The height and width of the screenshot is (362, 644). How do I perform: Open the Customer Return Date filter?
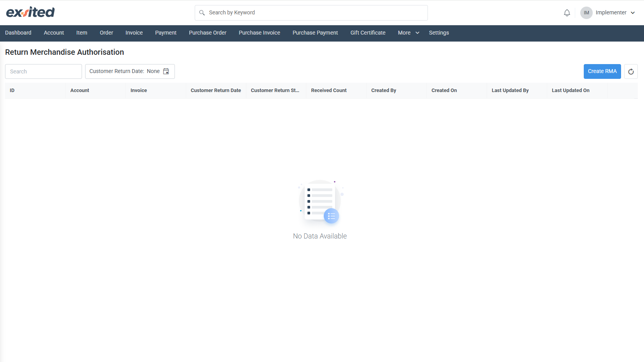pyautogui.click(x=130, y=71)
